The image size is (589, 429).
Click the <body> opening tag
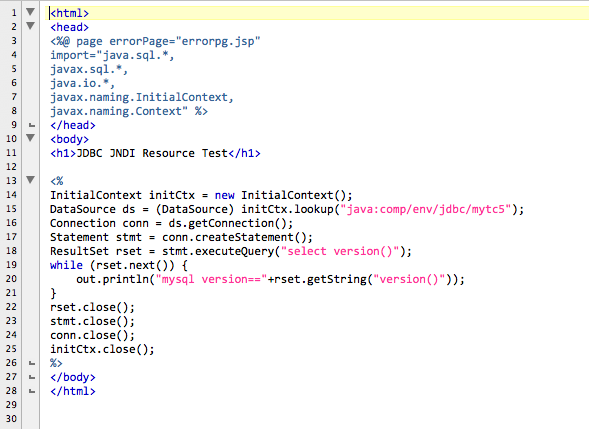(69, 139)
